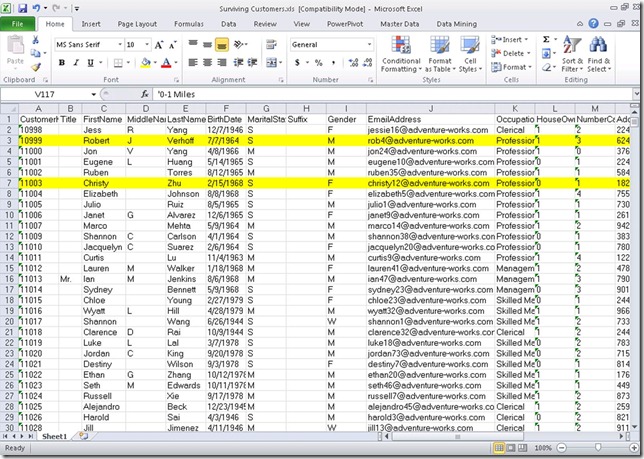Open the General number format dropdown
Viewport: 644px width, 459px height.
(369, 44)
